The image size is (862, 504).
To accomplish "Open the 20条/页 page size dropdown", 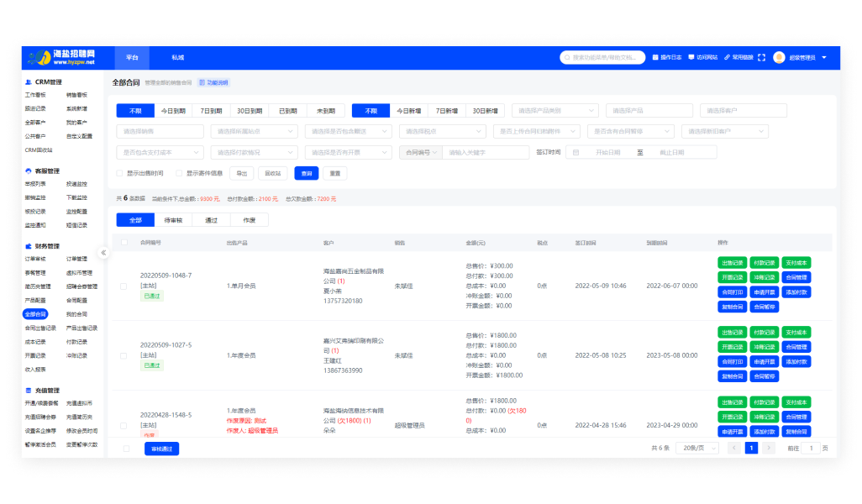I will tap(699, 448).
